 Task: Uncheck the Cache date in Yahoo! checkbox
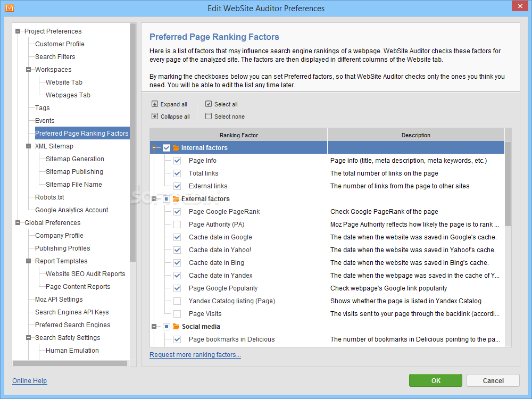coord(177,250)
